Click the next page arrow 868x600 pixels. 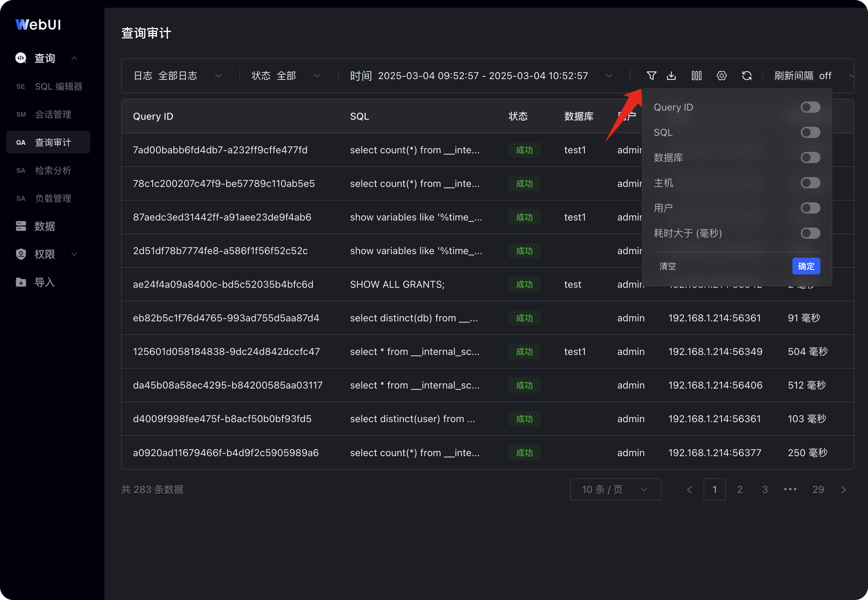pos(843,489)
